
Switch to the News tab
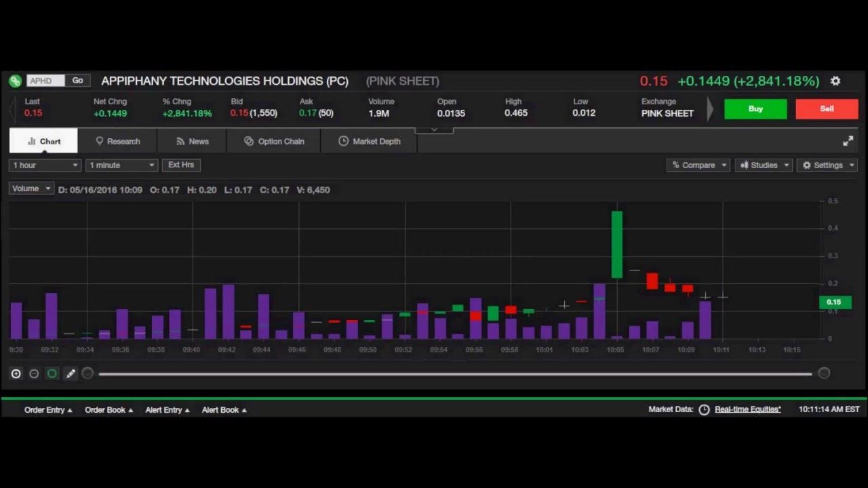[x=192, y=141]
